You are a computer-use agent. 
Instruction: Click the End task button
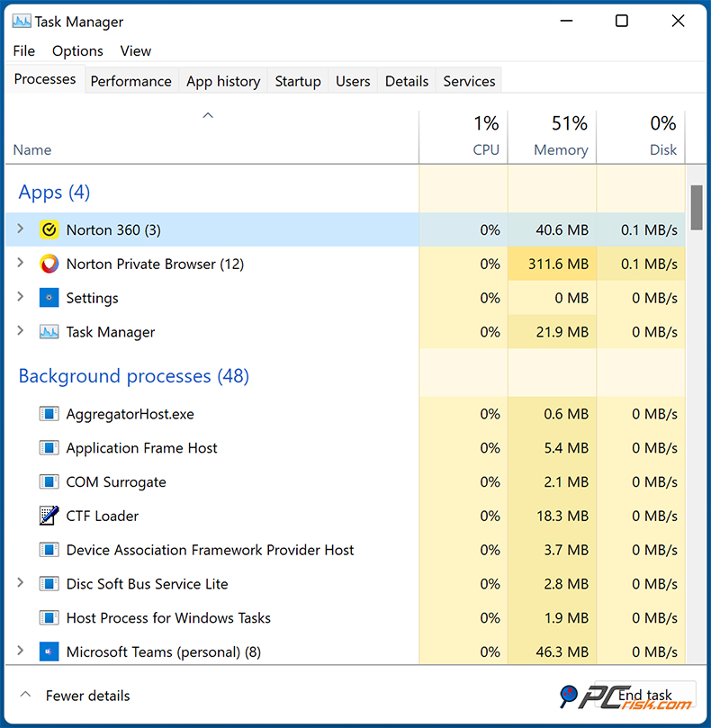[644, 695]
